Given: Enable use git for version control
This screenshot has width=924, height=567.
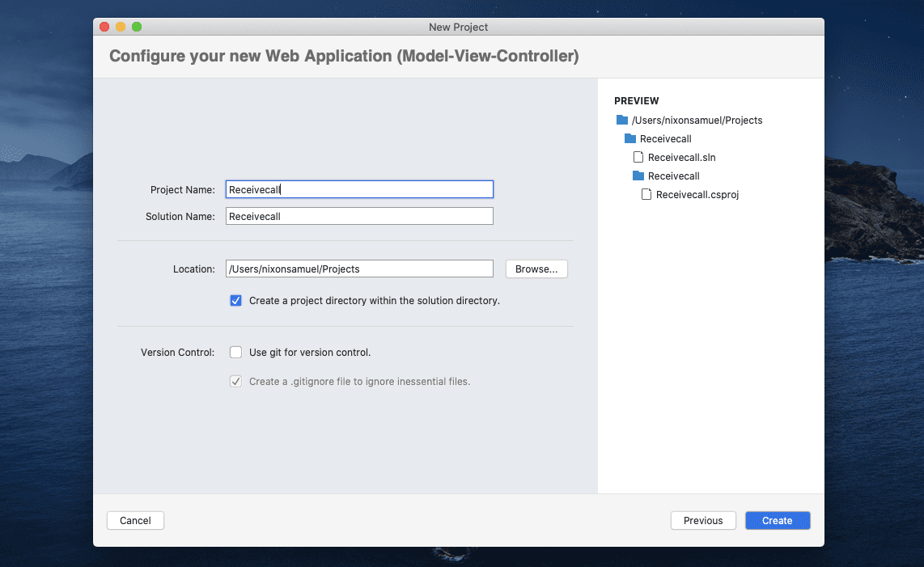Looking at the screenshot, I should (235, 352).
